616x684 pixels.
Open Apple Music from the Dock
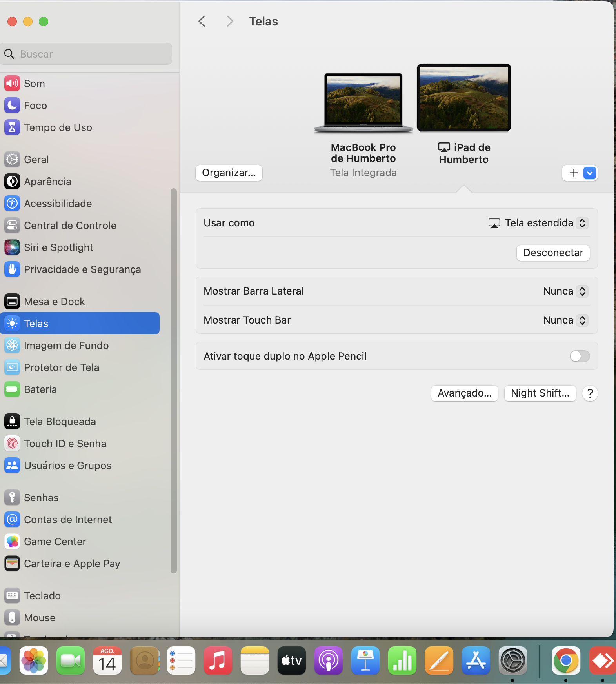click(218, 661)
